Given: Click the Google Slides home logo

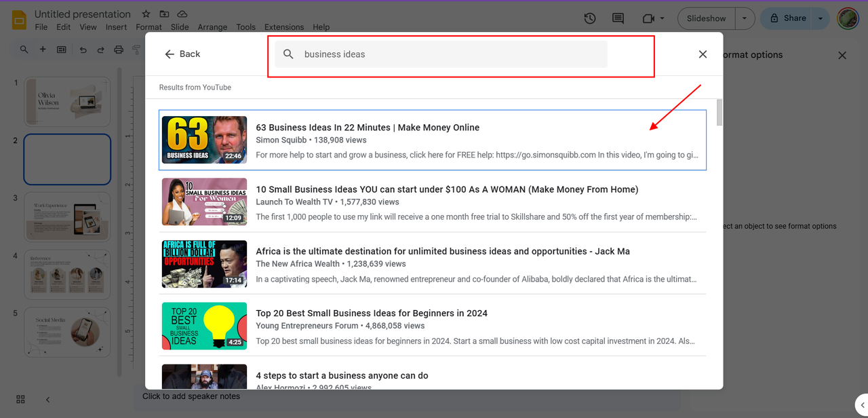Looking at the screenshot, I should coord(19,20).
